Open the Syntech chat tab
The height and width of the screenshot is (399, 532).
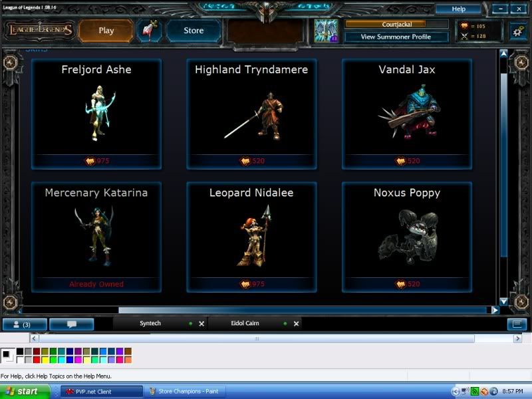[x=150, y=324]
